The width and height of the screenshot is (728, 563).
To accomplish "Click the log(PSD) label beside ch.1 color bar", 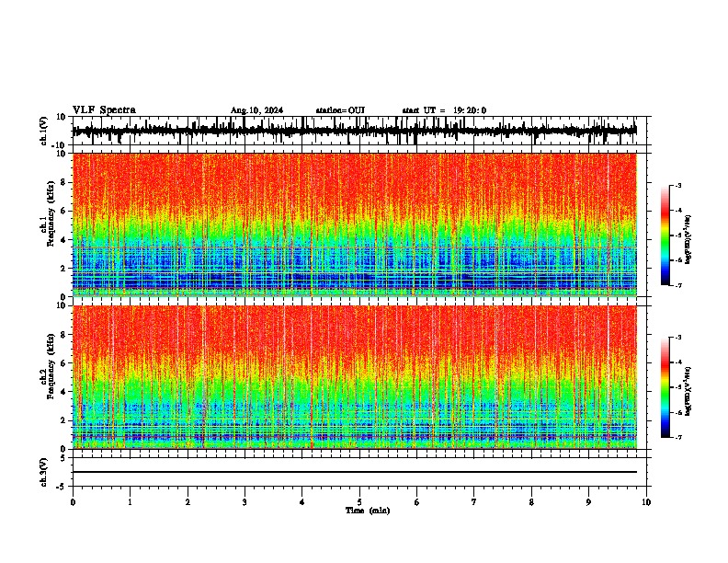I will 688,240.
